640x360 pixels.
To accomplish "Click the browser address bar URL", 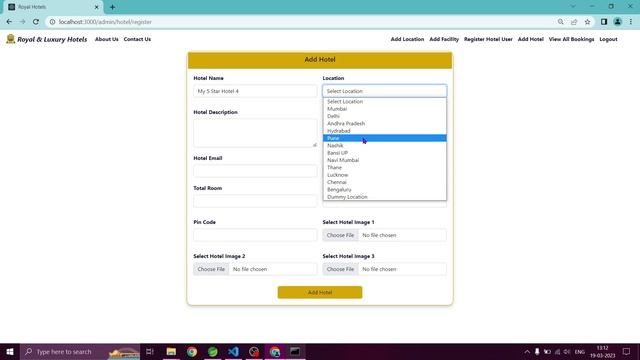I will pos(105,22).
